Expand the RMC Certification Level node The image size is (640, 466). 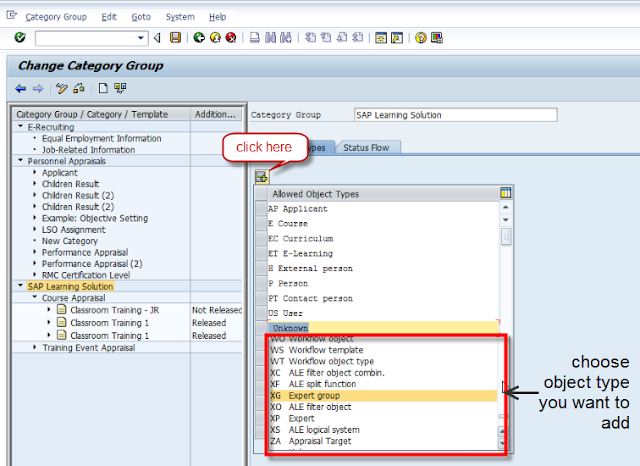click(x=35, y=275)
